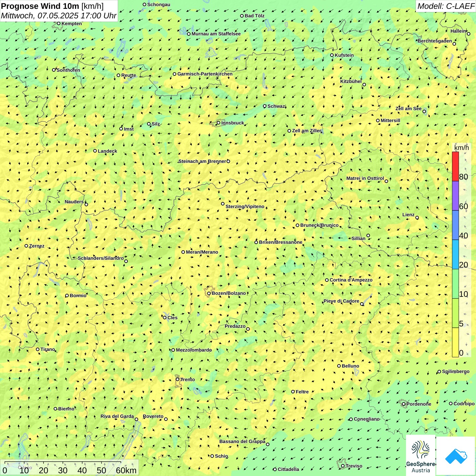This screenshot has height=476, width=476.
Task: Click the Belluno location marker
Action: pyautogui.click(x=339, y=366)
